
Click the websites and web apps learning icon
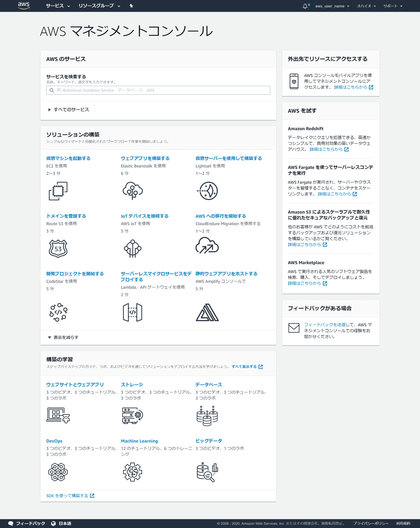point(58,415)
